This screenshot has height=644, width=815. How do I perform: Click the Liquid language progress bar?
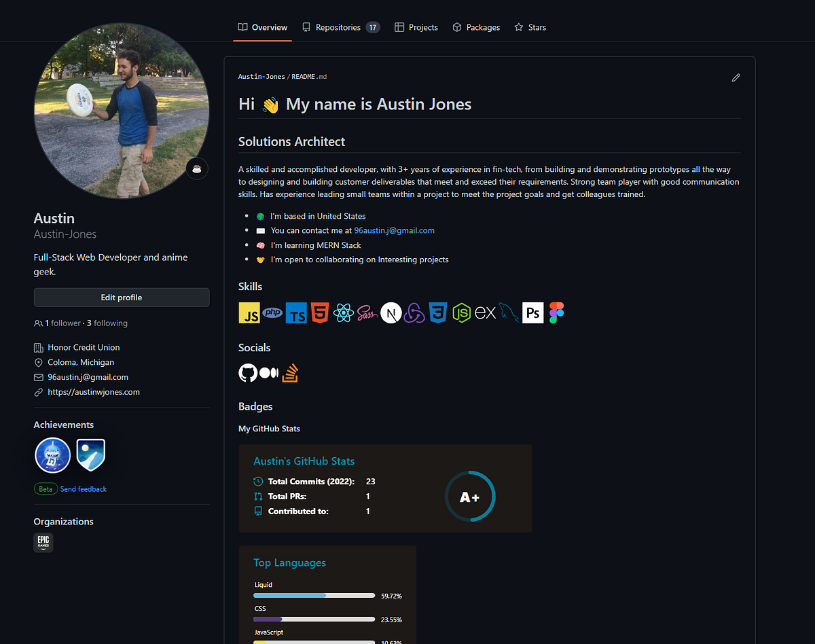[x=314, y=594]
